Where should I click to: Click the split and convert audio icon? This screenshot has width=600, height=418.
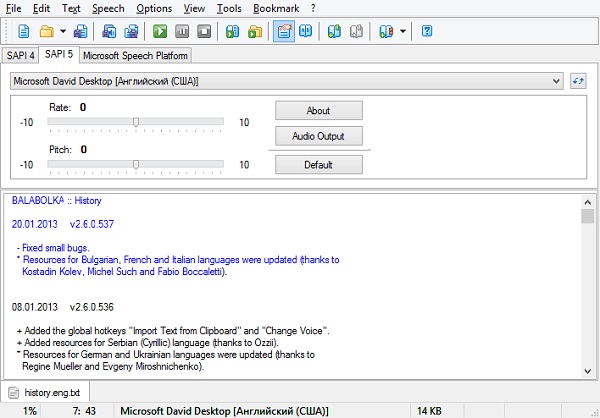[x=131, y=31]
